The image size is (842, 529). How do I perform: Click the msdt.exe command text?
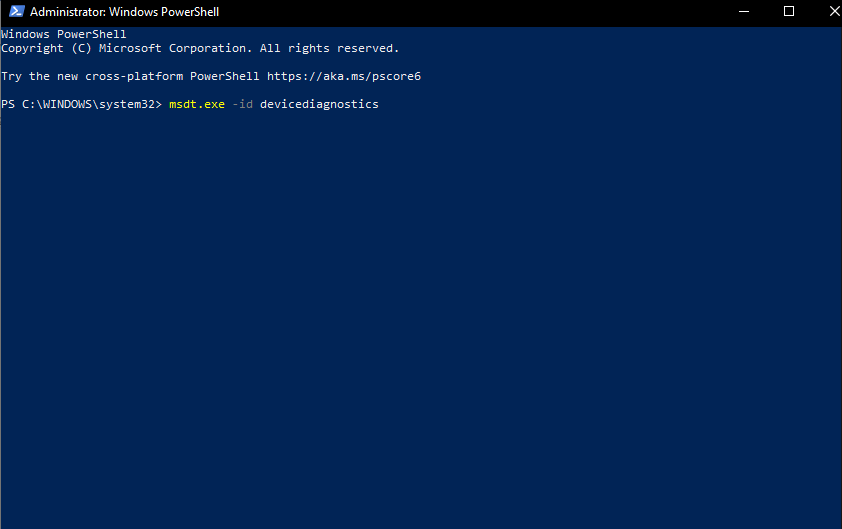click(197, 104)
